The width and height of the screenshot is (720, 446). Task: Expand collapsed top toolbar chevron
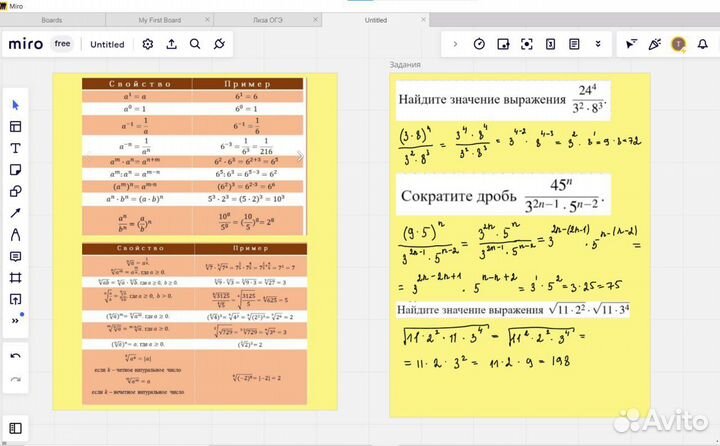455,44
